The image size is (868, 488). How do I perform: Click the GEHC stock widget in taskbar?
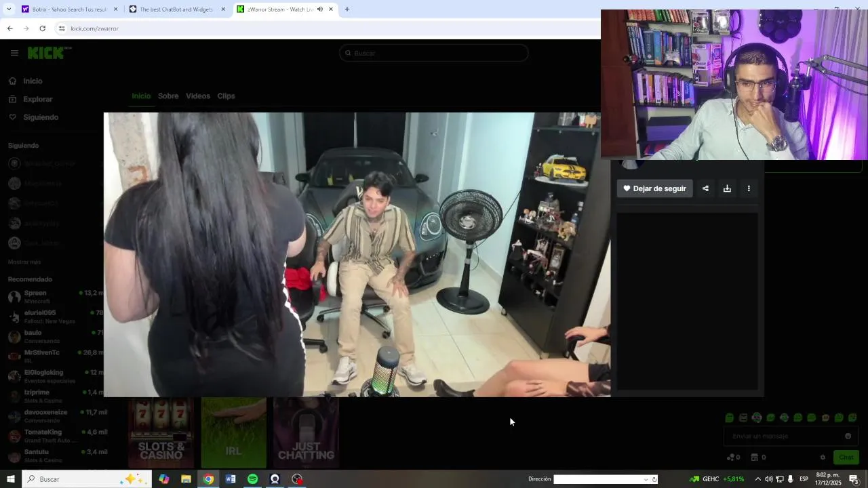pyautogui.click(x=716, y=479)
